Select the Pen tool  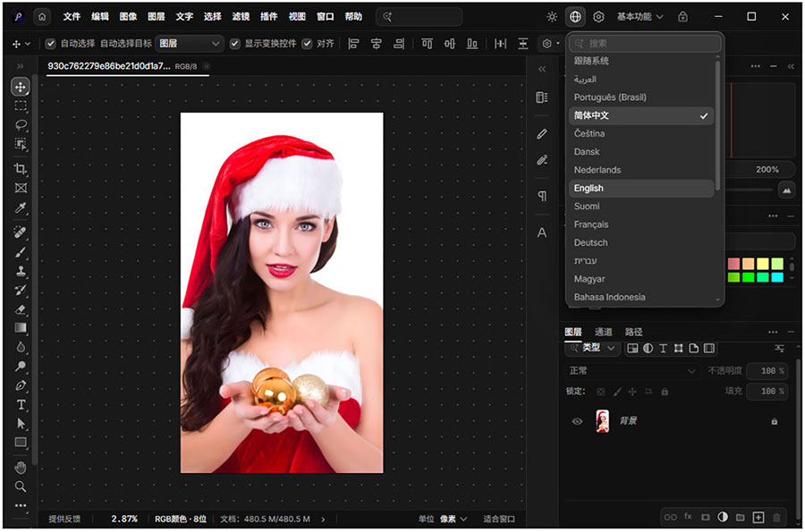pyautogui.click(x=21, y=385)
